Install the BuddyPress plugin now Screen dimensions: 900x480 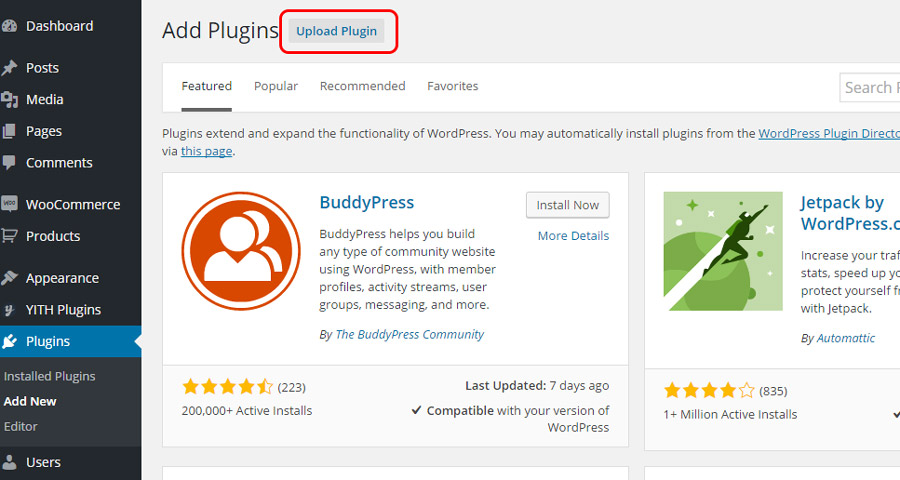[x=568, y=205]
